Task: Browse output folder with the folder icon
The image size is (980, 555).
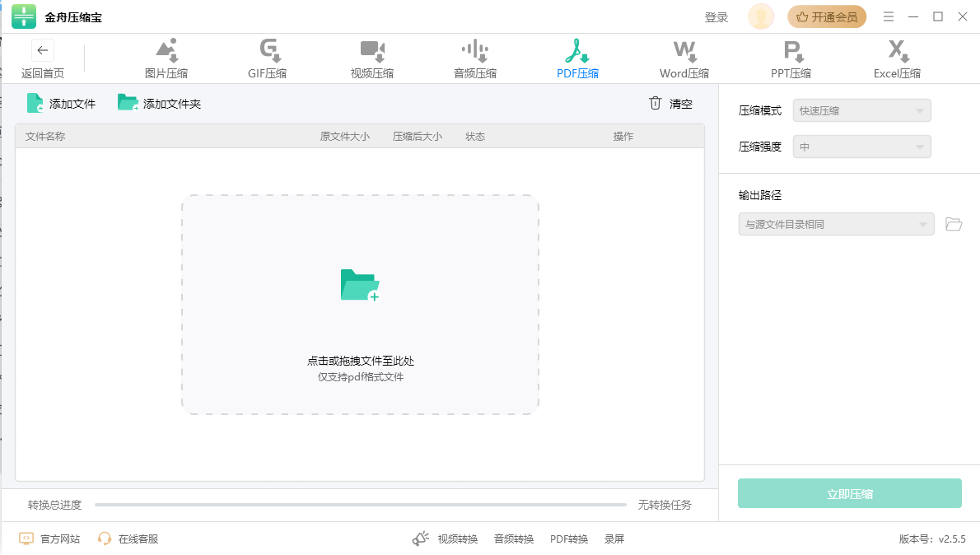Action: click(954, 224)
